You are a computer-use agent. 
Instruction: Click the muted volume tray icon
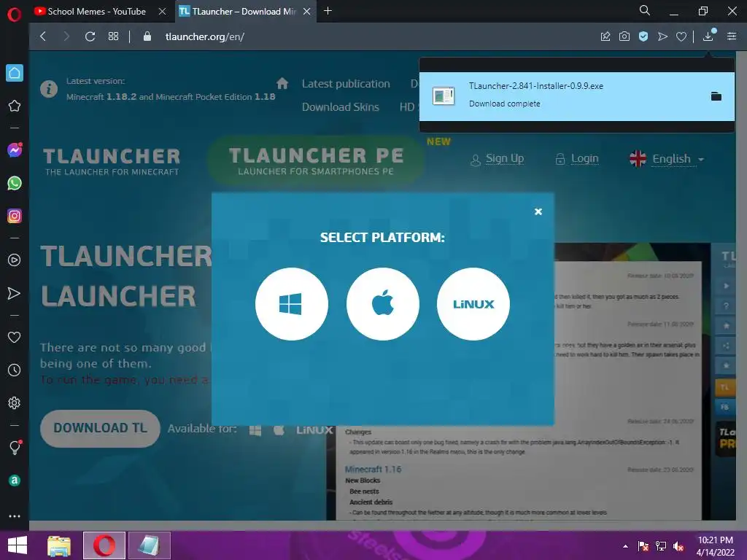tap(678, 546)
